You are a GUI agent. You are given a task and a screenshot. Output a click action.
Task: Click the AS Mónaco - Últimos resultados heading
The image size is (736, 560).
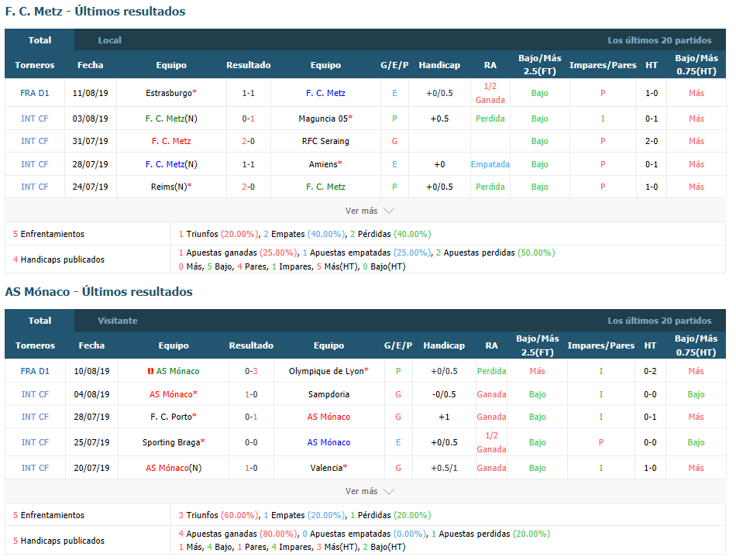[x=99, y=292]
